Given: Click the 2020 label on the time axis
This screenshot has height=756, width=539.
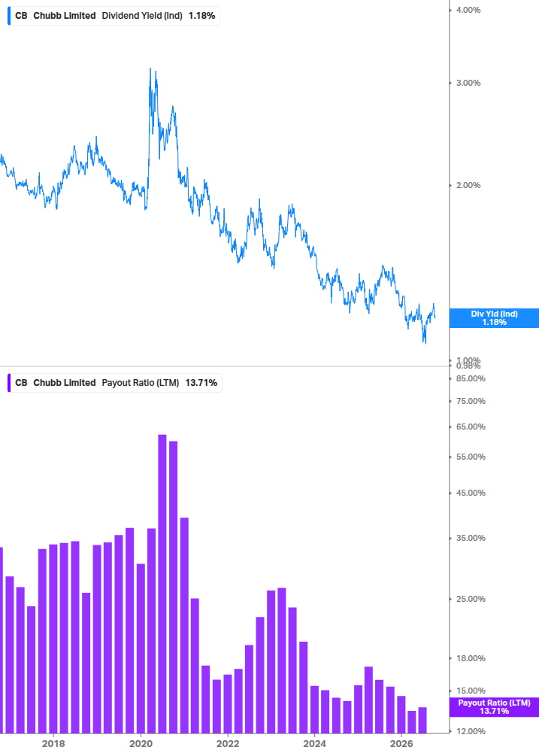Looking at the screenshot, I should coord(141,744).
